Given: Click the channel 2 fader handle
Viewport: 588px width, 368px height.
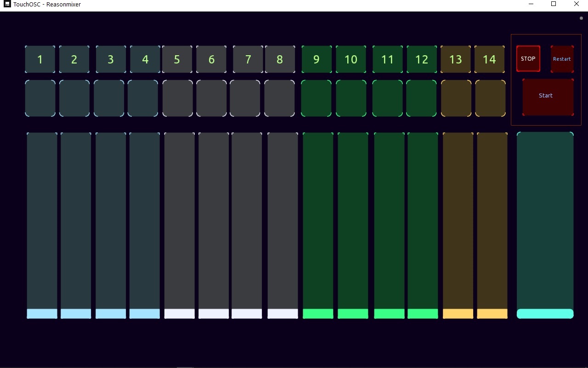Looking at the screenshot, I should 76,314.
